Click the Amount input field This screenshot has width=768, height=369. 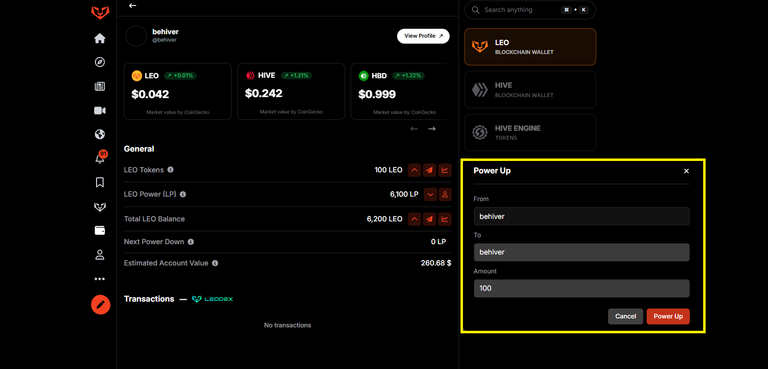pos(581,288)
